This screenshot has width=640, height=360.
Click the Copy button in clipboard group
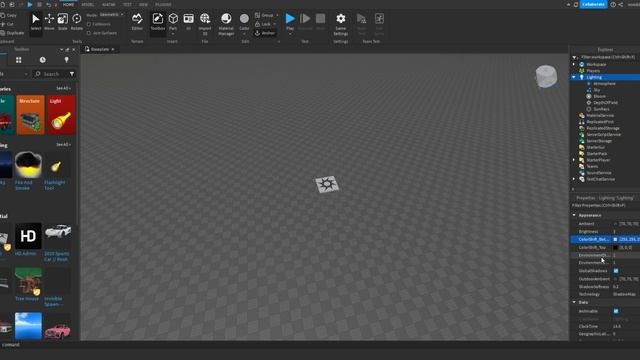9,16
